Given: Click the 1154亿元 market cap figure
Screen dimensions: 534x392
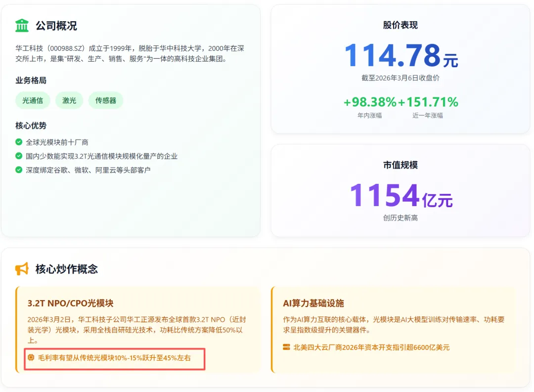Looking at the screenshot, I should 401,195.
